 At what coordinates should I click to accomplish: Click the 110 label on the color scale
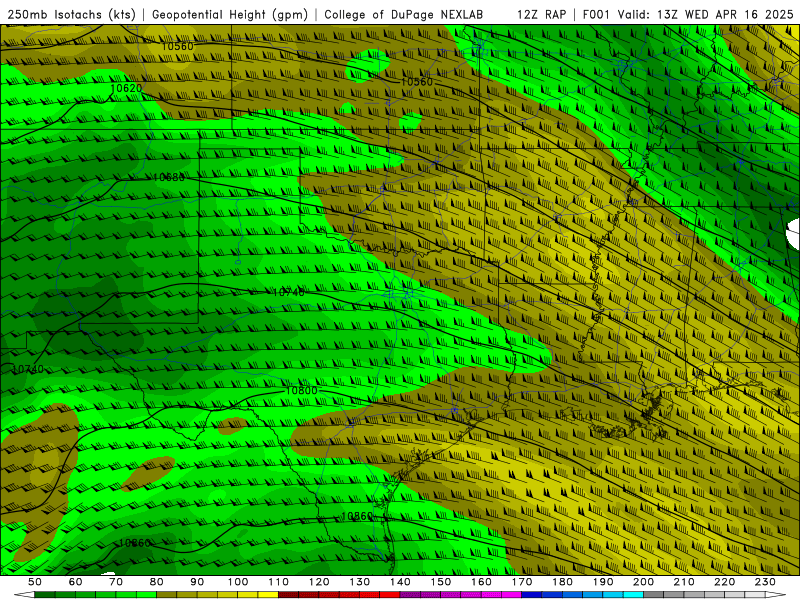279,582
